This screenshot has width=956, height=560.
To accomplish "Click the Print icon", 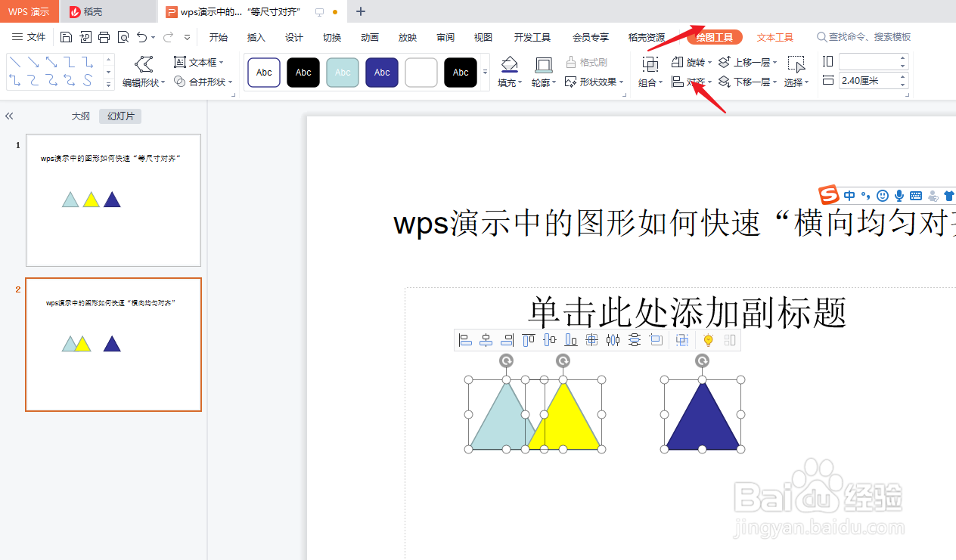I will coord(104,37).
